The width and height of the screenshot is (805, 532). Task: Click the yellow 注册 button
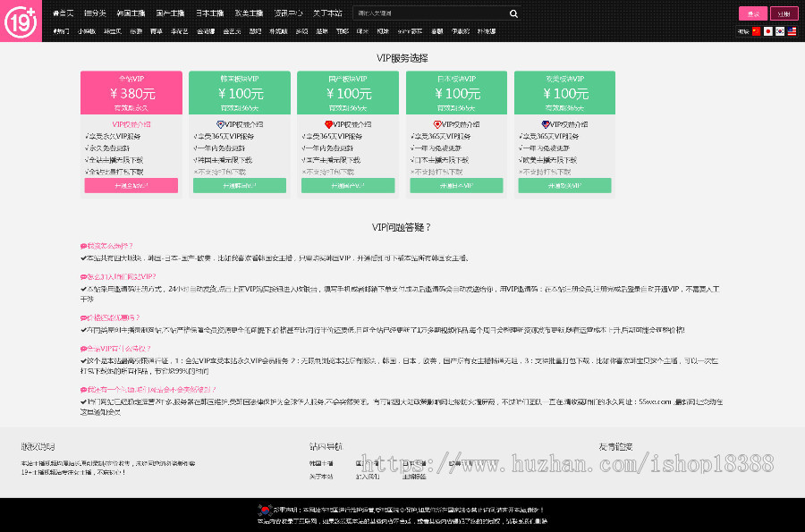[x=784, y=13]
